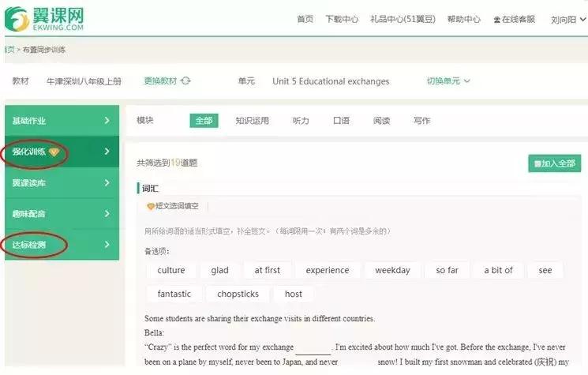Viewport: 588px width, 375px height.
Task: Click the 'Bella:' speaker line
Action: (x=154, y=332)
